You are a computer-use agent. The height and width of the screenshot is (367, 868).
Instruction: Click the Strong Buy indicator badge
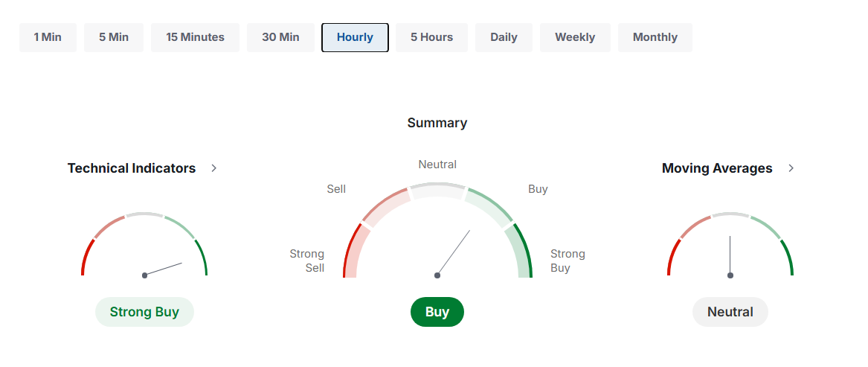tap(144, 312)
